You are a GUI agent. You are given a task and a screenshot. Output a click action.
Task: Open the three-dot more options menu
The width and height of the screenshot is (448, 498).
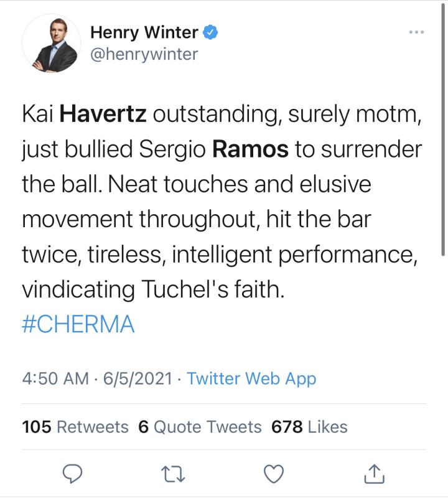point(415,32)
